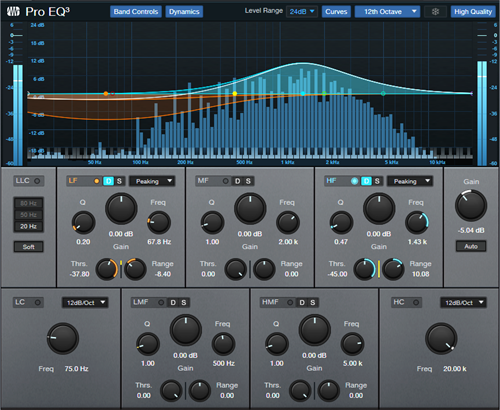500x410 pixels.
Task: Enable the HMF band power toggle
Action: tap(290, 302)
